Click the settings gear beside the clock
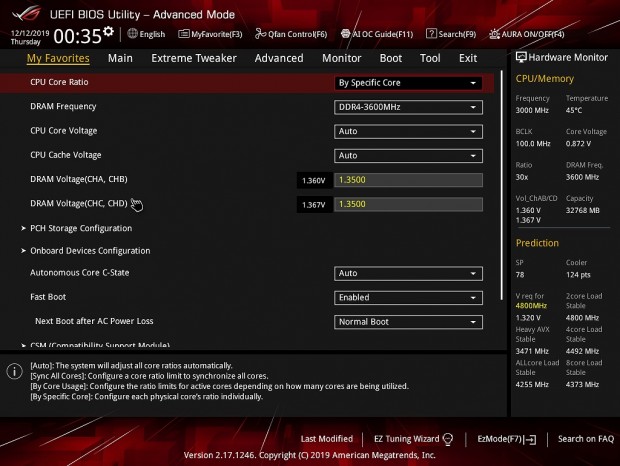 click(x=108, y=32)
